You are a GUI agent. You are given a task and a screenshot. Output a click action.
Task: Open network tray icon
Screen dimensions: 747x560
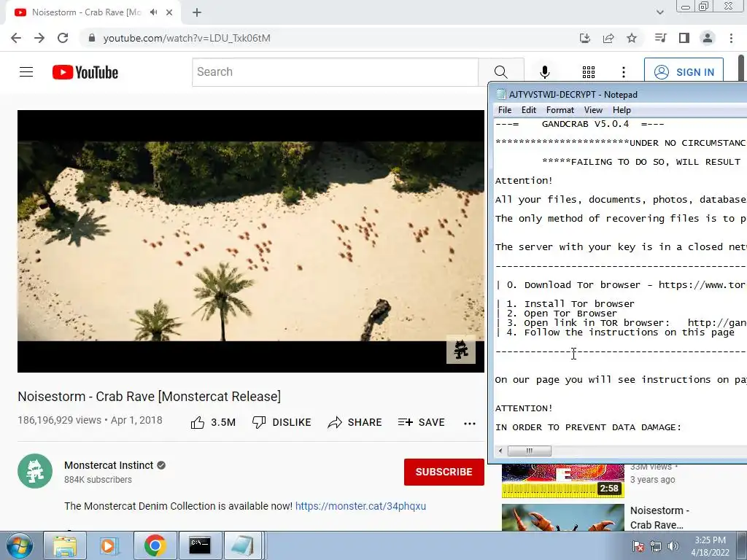(656, 546)
